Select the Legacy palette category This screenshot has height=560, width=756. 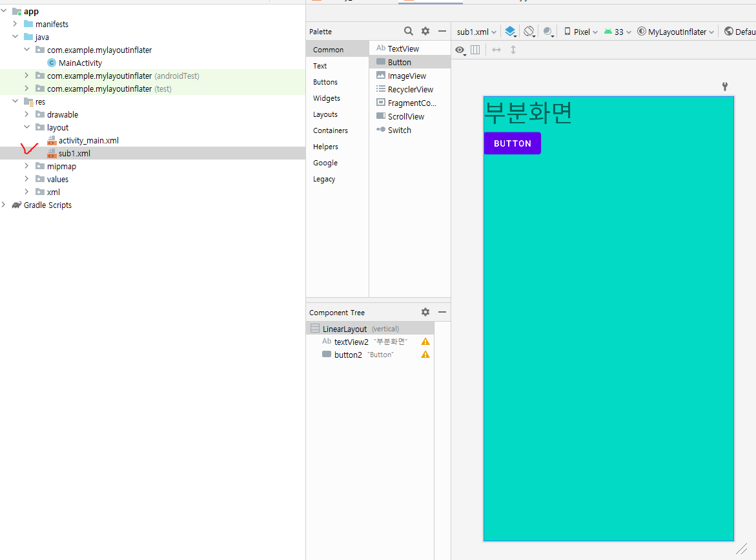pyautogui.click(x=337, y=179)
